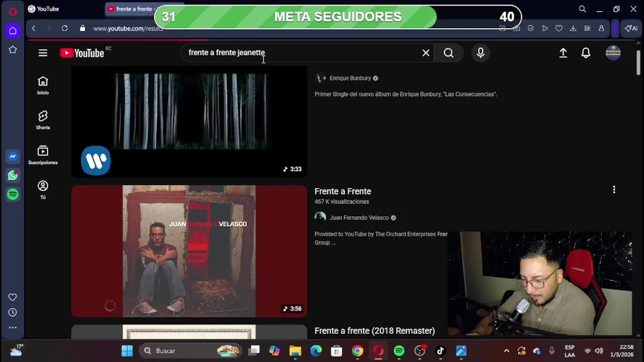Open Opera easy setup sliders
The width and height of the screenshot is (644, 362).
[x=587, y=28]
